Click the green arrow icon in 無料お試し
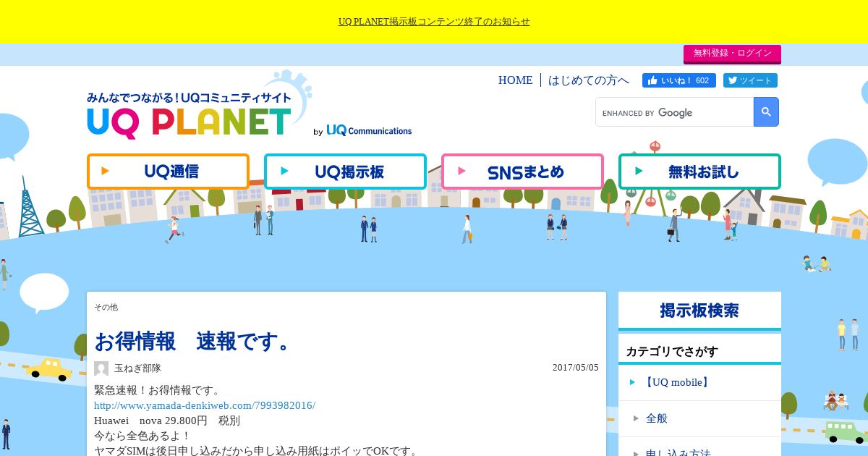This screenshot has width=868, height=456. [639, 172]
